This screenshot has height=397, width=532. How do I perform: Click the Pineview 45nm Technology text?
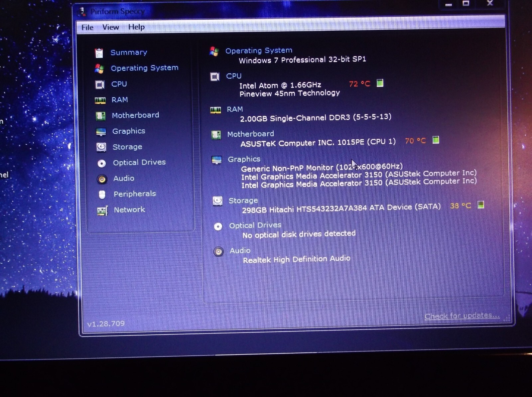pyautogui.click(x=290, y=93)
